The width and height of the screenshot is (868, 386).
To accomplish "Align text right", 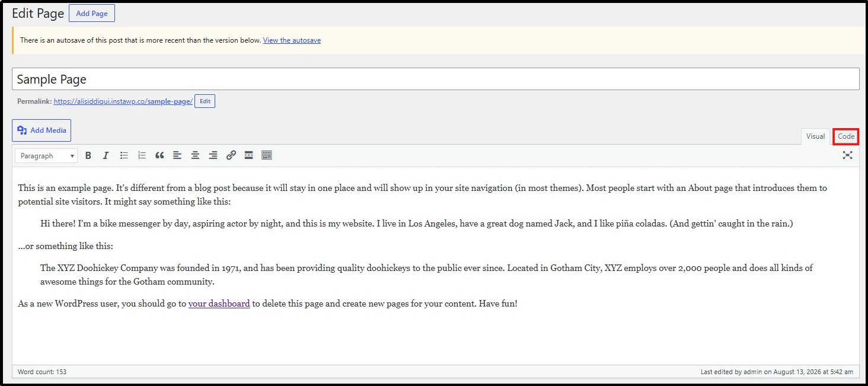I will tap(213, 155).
